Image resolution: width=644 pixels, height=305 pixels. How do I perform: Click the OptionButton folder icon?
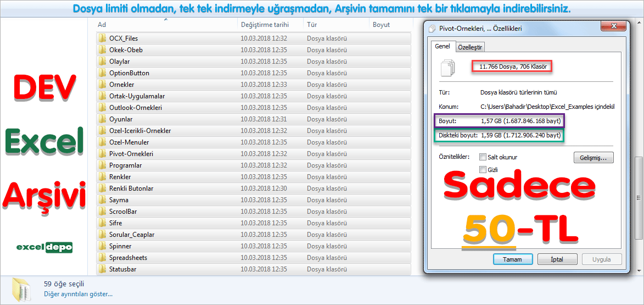102,73
